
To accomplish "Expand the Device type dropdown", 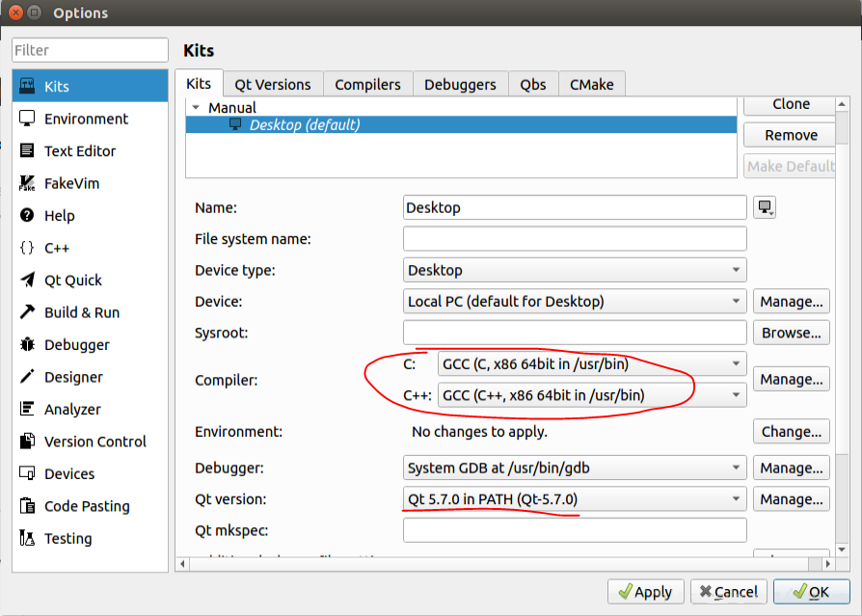I will click(575, 270).
